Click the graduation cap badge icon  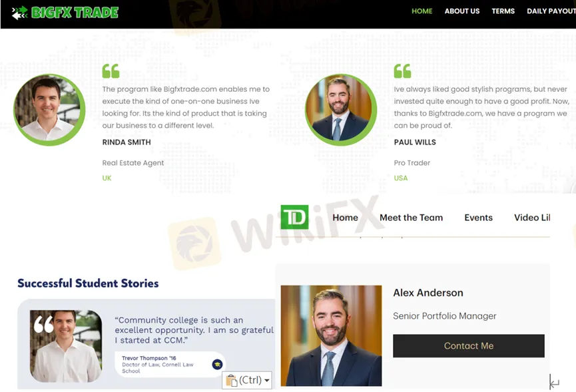point(217,365)
